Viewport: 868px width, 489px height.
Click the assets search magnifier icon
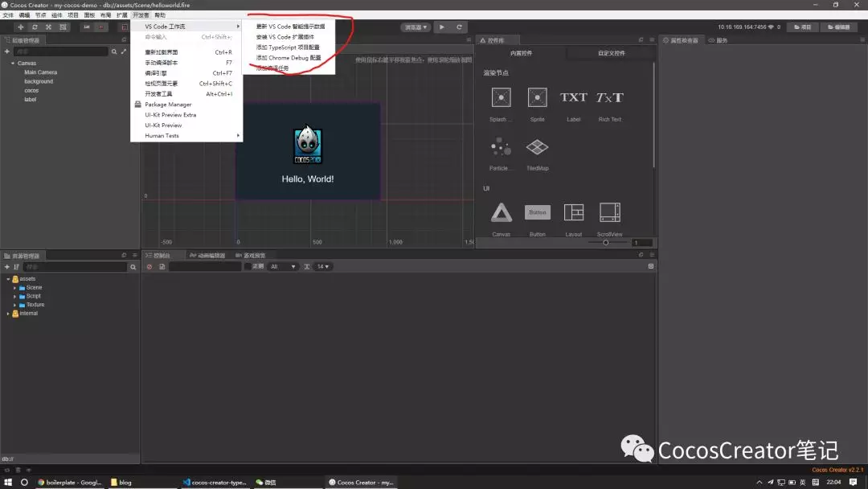click(133, 267)
